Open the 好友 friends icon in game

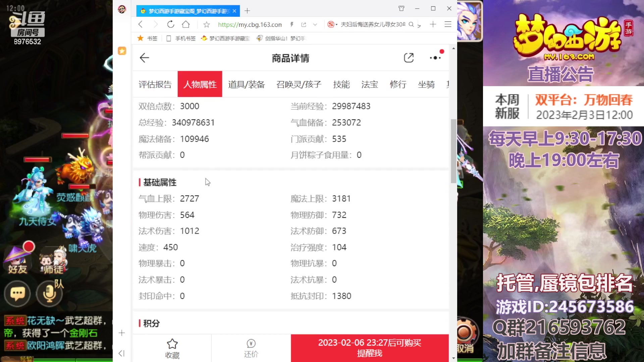(17, 260)
